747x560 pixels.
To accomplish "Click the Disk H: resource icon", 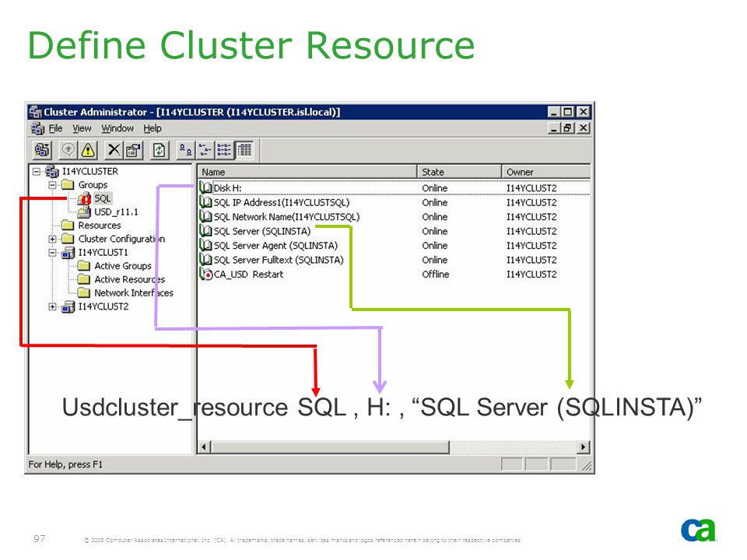I will pos(205,187).
